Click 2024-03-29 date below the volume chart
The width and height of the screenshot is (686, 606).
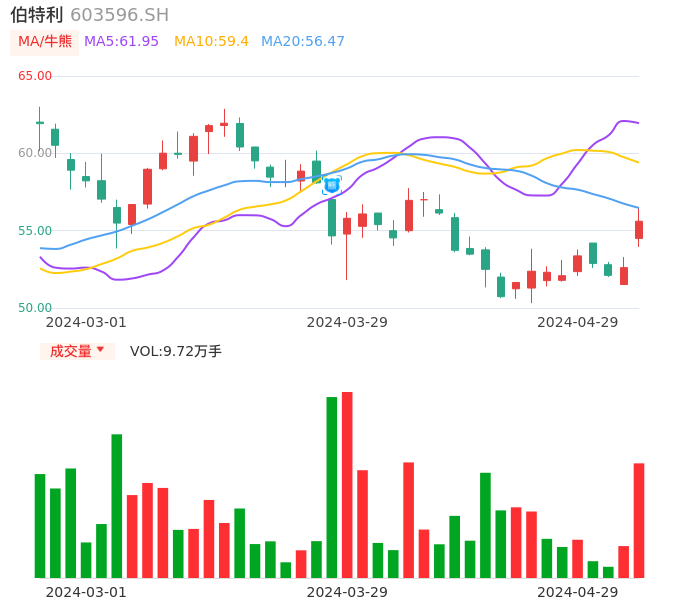pyautogui.click(x=347, y=592)
